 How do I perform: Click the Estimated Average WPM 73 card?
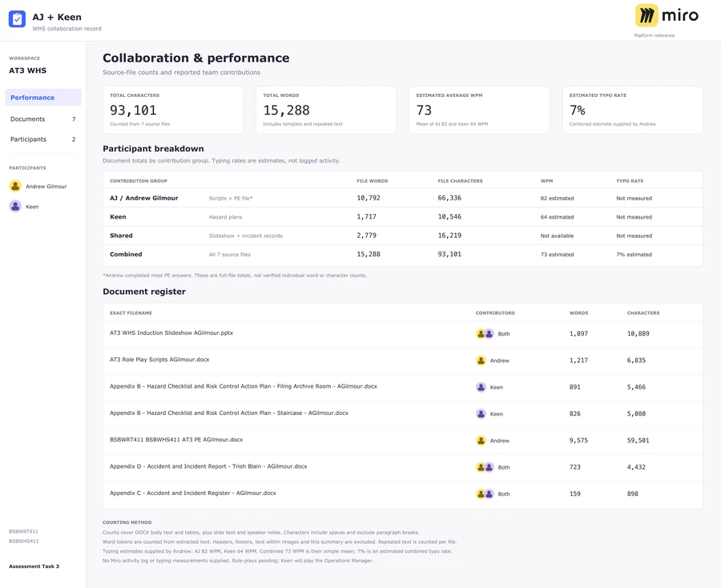[479, 110]
